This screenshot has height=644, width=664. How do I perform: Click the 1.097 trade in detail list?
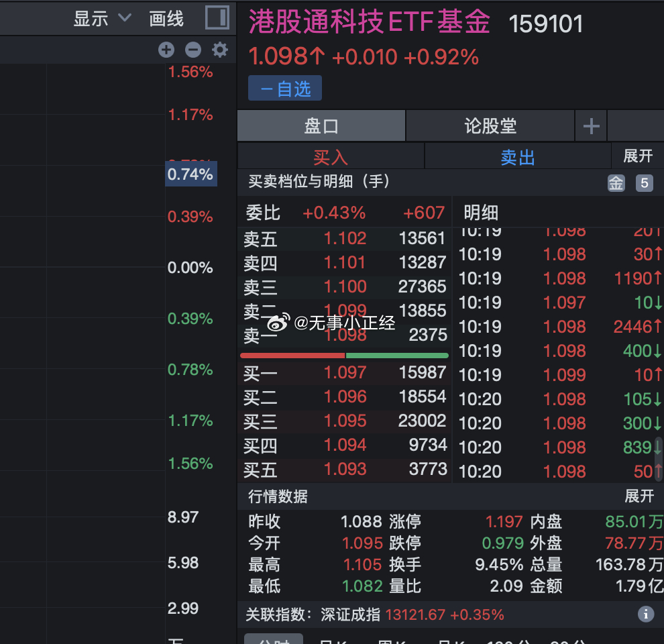tap(559, 303)
